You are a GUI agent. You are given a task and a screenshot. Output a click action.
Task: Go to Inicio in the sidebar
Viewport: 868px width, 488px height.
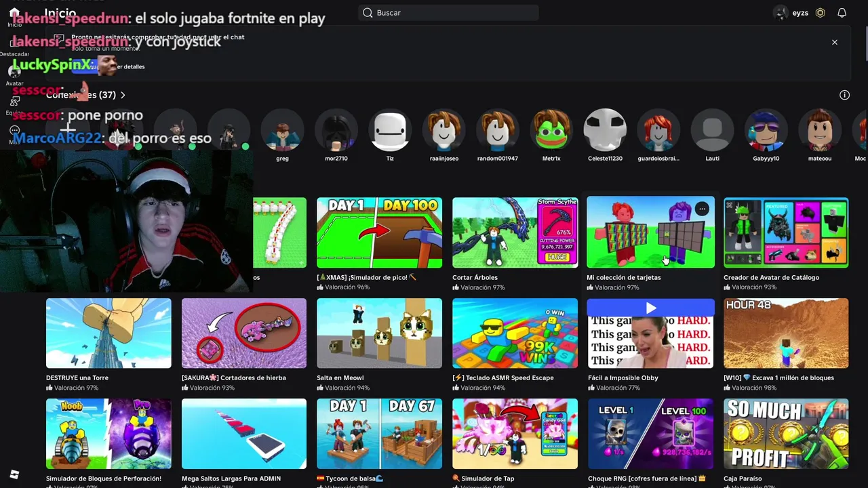pyautogui.click(x=14, y=17)
